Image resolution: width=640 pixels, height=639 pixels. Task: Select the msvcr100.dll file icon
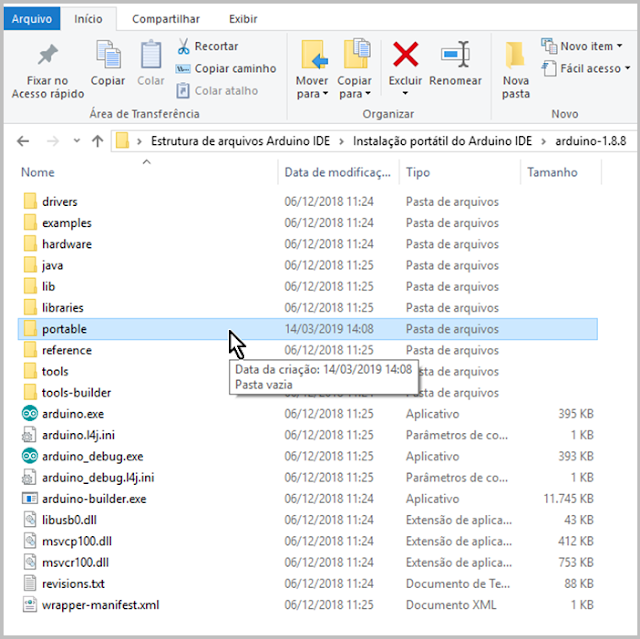tap(30, 562)
